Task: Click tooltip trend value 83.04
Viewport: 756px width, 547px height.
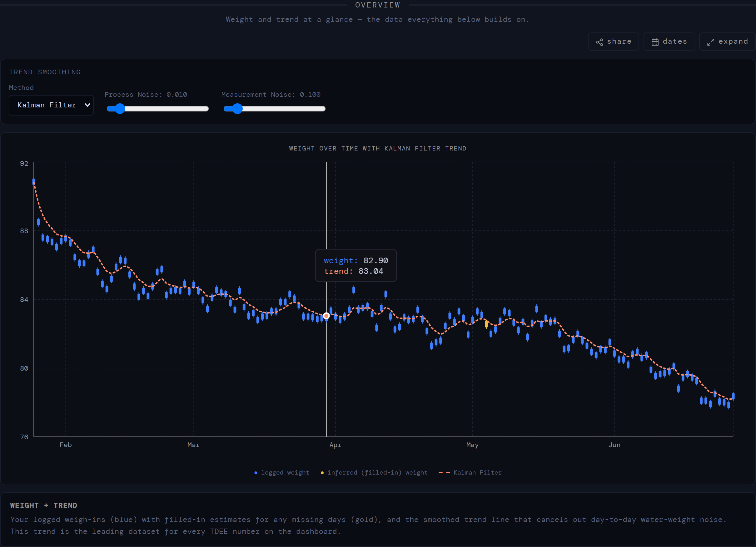Action: 371,271
